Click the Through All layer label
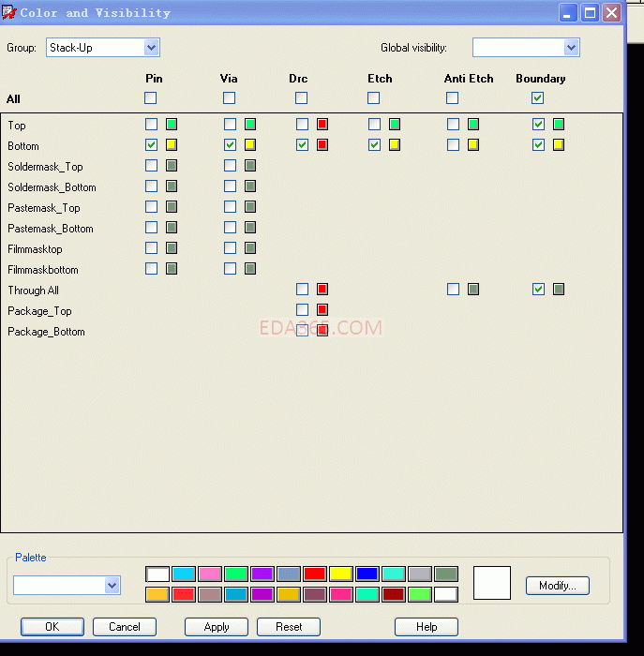 point(33,291)
